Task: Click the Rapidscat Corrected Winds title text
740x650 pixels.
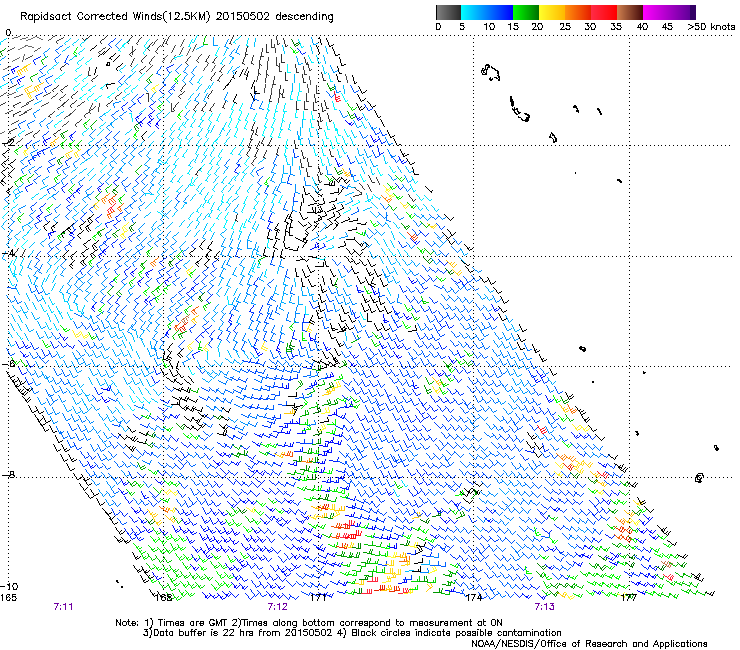Action: [x=177, y=16]
